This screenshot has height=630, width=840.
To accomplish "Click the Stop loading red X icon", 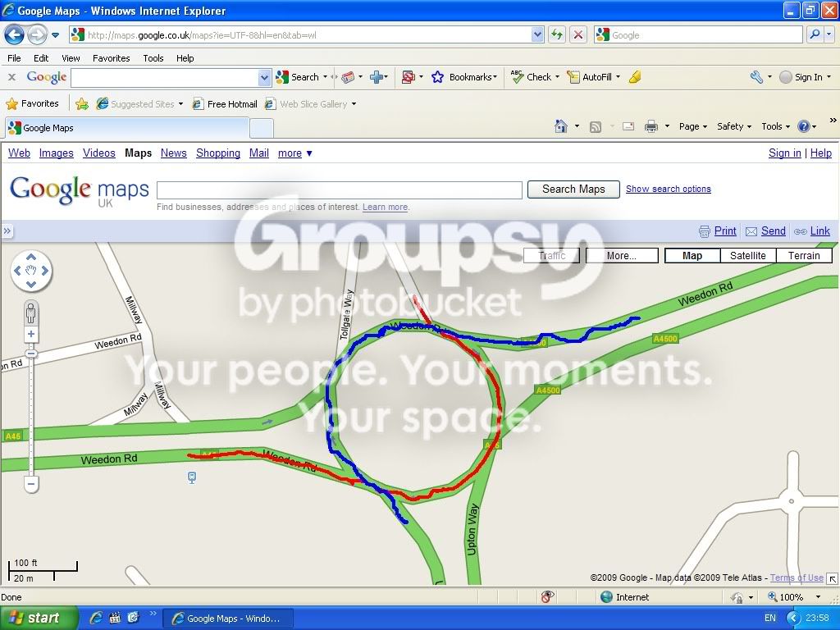I will [x=578, y=34].
